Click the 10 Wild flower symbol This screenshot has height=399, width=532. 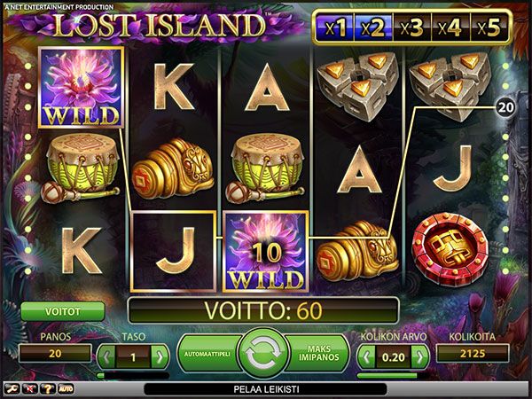click(x=266, y=252)
